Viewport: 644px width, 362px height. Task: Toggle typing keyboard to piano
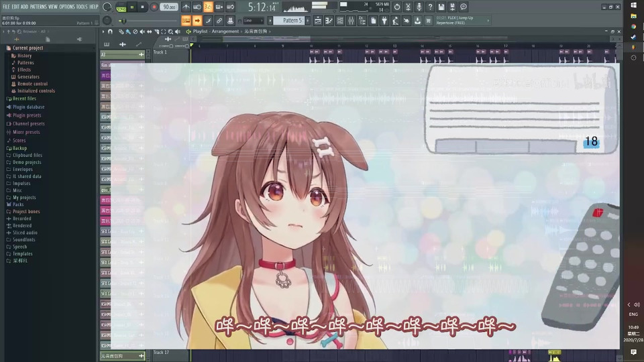[186, 21]
